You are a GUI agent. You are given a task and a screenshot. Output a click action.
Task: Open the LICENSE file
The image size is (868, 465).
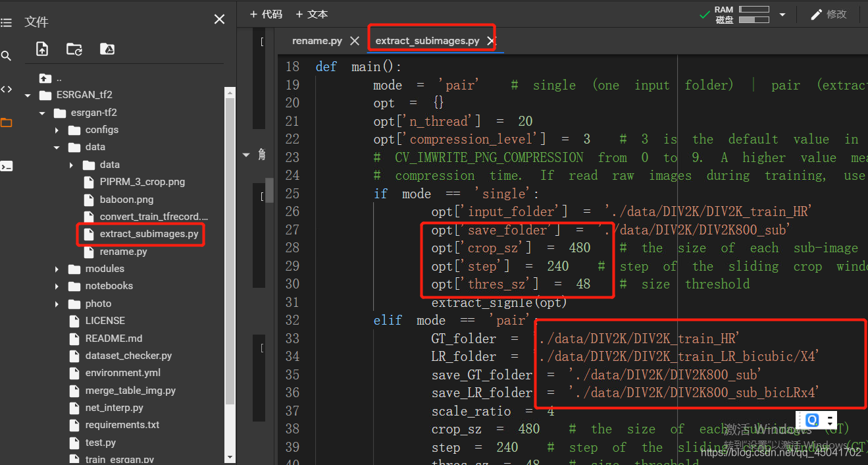pyautogui.click(x=105, y=321)
